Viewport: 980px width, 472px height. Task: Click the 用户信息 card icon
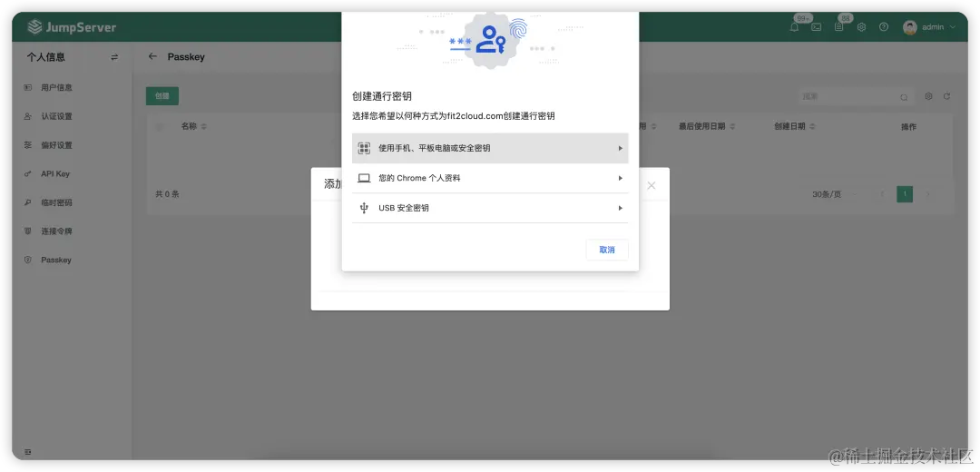coord(27,87)
